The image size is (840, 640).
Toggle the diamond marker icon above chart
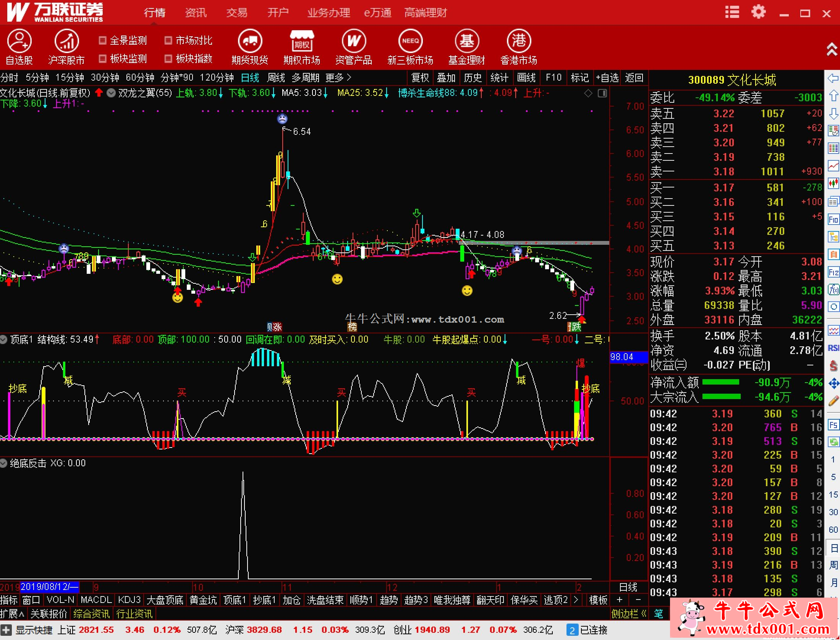pos(588,93)
